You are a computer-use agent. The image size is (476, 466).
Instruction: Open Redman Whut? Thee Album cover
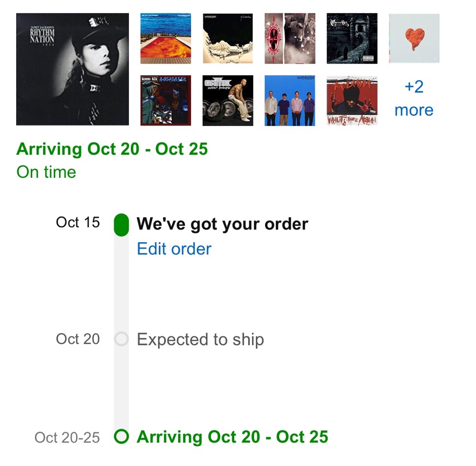pos(352,101)
